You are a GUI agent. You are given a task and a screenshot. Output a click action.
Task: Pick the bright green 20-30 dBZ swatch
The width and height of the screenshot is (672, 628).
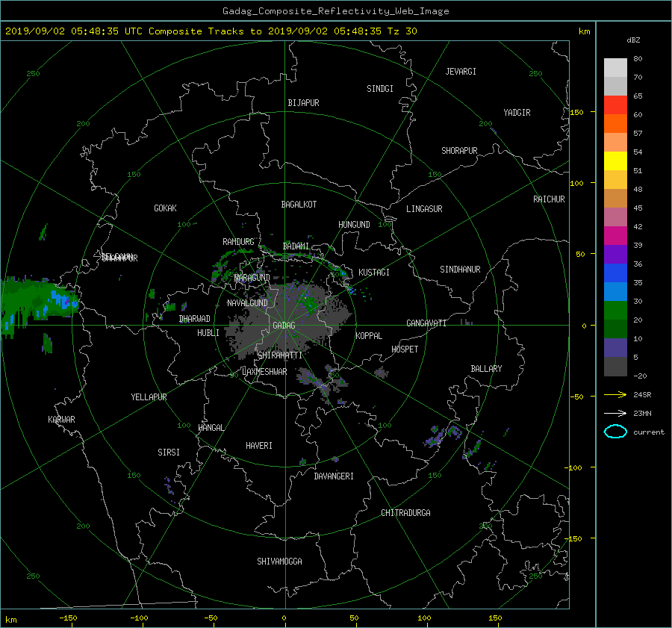(615, 311)
